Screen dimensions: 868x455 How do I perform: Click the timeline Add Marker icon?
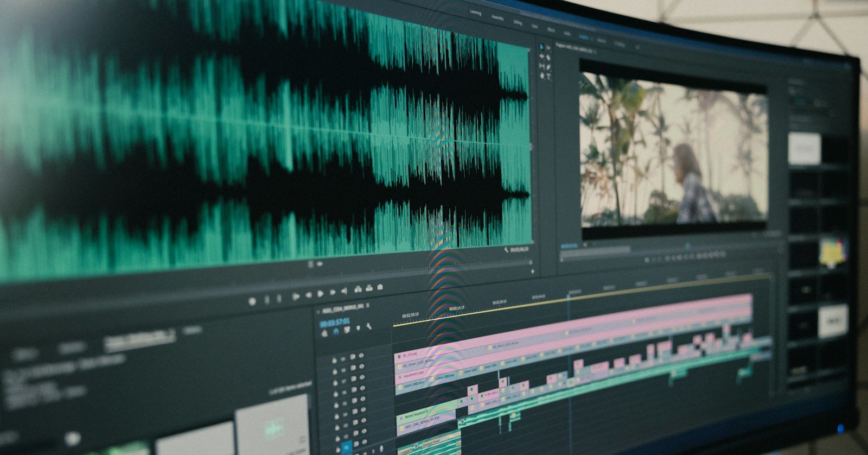click(x=358, y=328)
